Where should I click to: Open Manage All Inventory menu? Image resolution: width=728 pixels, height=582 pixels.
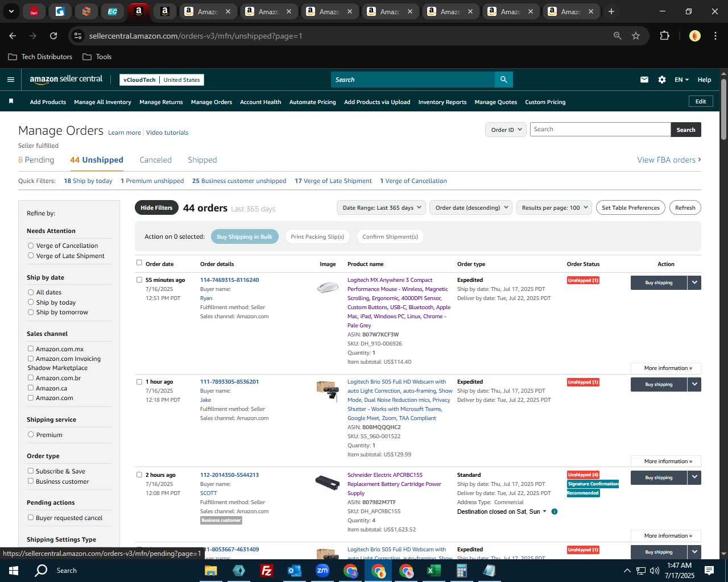click(x=102, y=102)
